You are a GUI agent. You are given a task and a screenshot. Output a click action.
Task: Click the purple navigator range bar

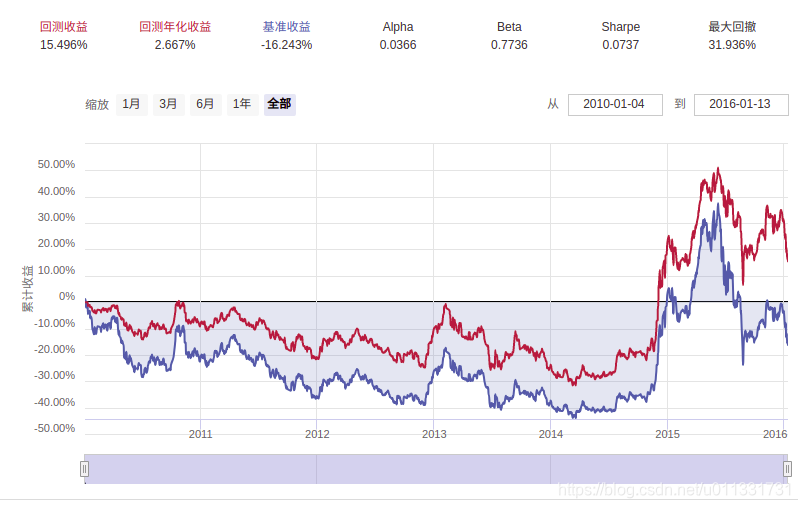(x=436, y=469)
